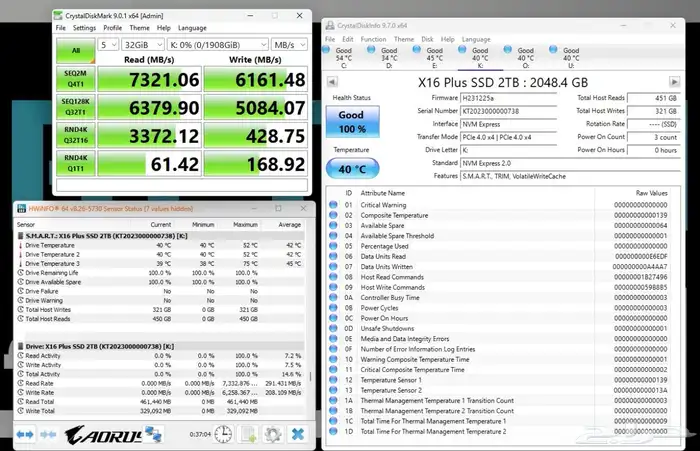
Task: Click the Serial Number field
Action: point(508,111)
